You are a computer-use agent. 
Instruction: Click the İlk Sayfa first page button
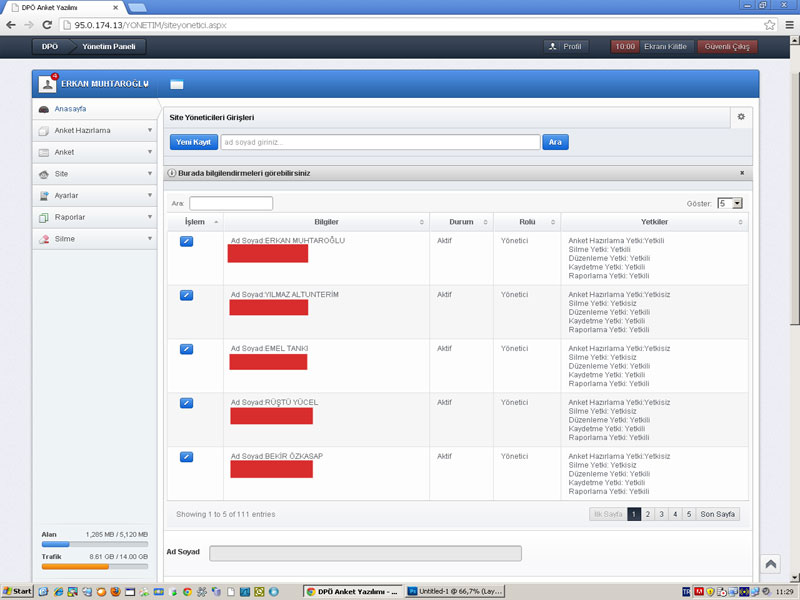click(608, 514)
